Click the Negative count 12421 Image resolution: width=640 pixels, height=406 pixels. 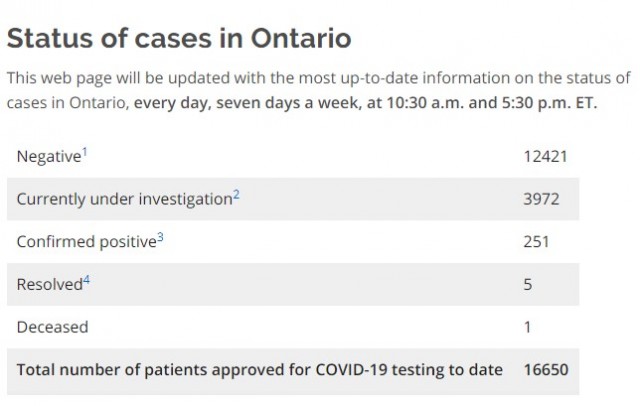click(x=545, y=157)
